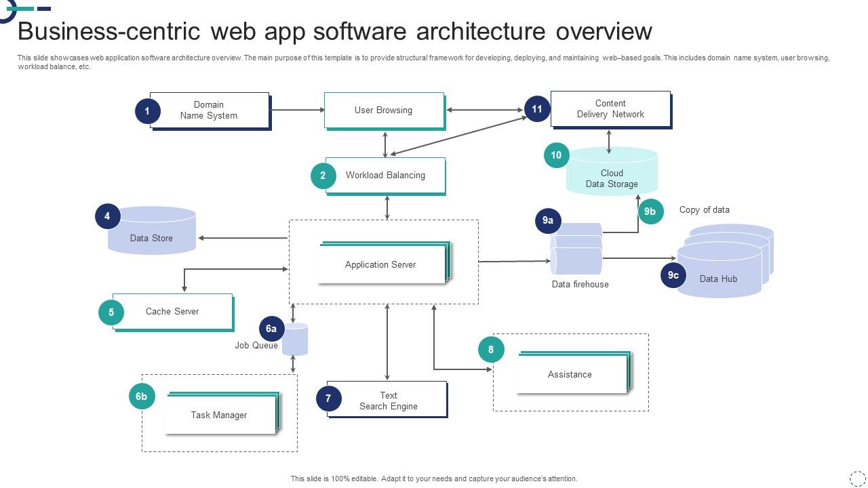Click the slide title text
The height and width of the screenshot is (488, 868).
[x=334, y=32]
